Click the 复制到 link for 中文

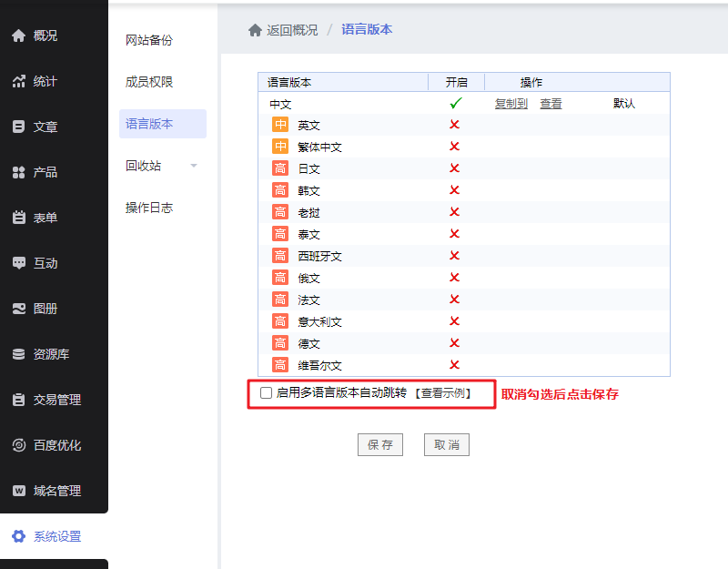click(x=511, y=104)
